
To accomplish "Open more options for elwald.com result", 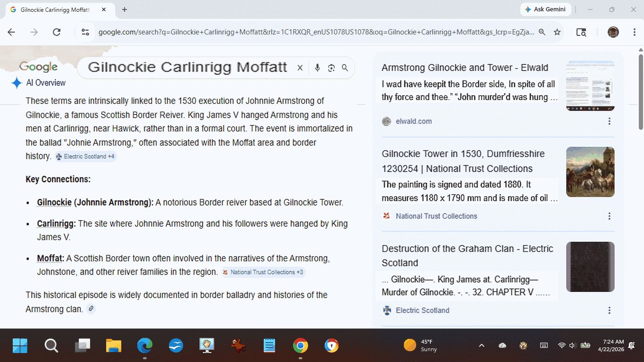I will [609, 121].
